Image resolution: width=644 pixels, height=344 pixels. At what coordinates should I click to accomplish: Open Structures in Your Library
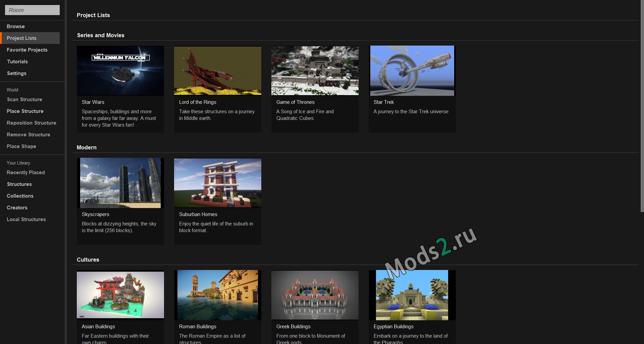19,184
